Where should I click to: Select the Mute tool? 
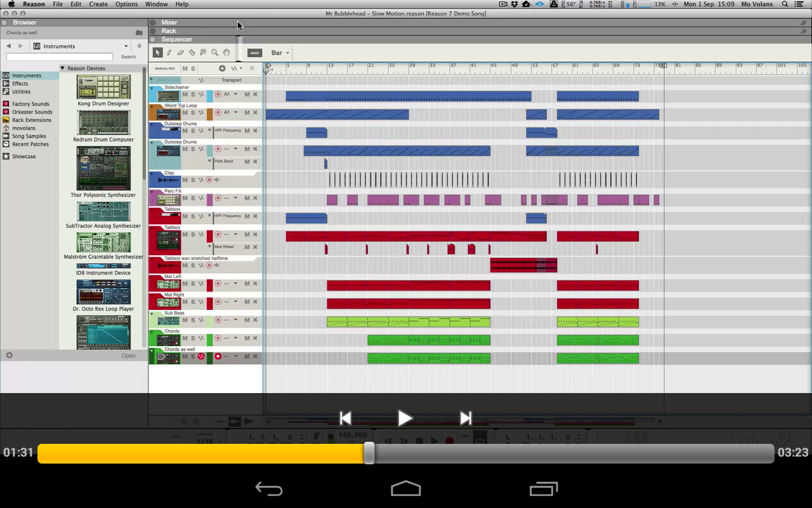click(x=203, y=53)
